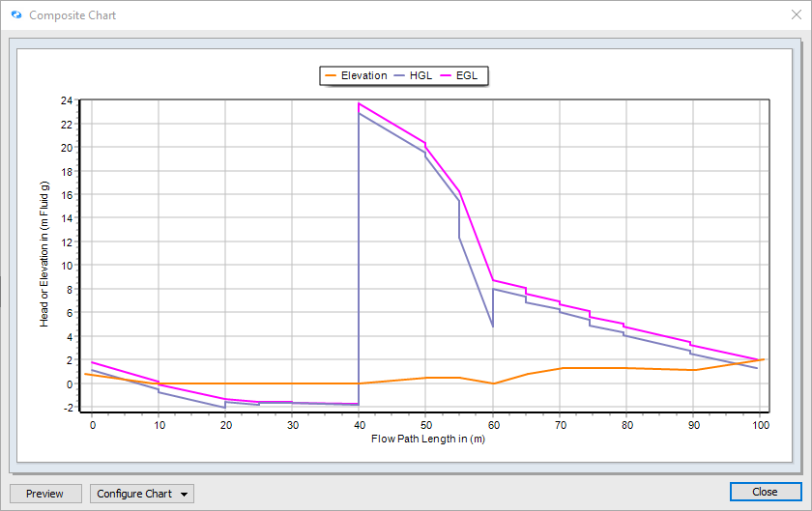812x511 pixels.
Task: Select the Elevation legend label
Action: pos(363,75)
